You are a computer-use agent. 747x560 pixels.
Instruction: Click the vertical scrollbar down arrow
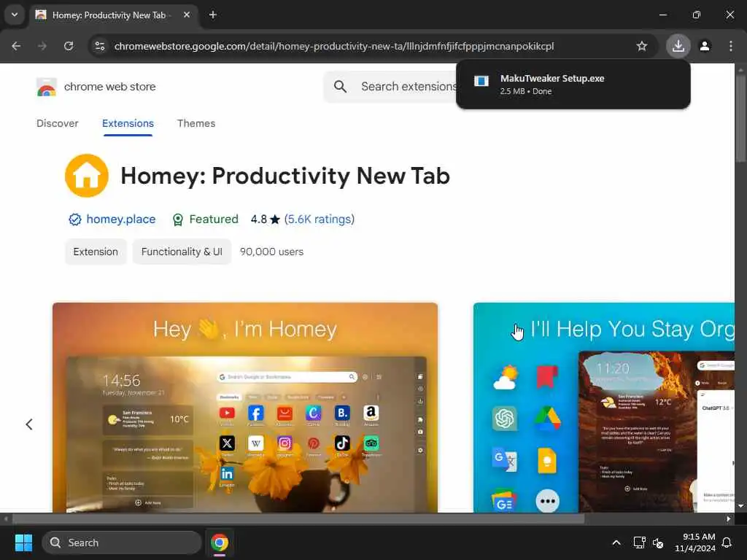pyautogui.click(x=740, y=506)
